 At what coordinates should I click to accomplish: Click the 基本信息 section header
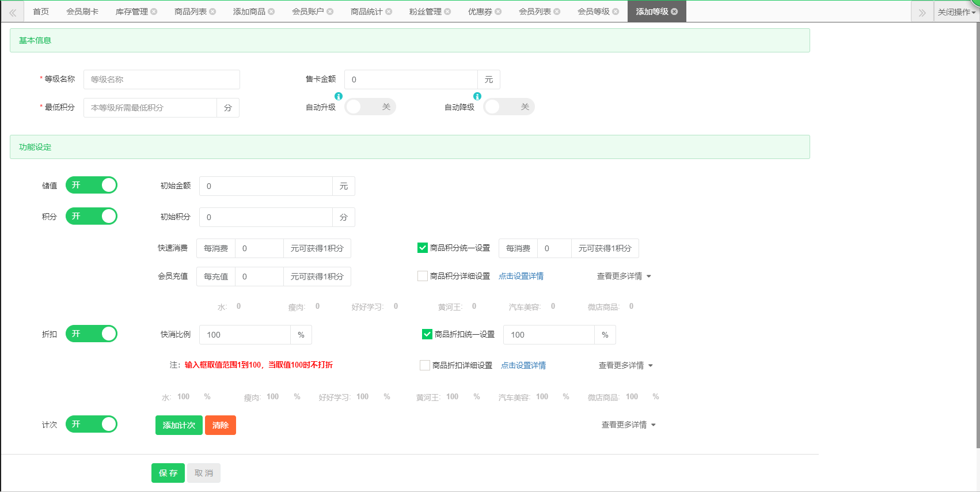click(410, 40)
